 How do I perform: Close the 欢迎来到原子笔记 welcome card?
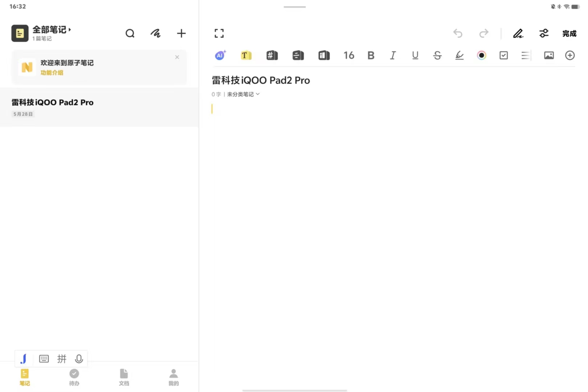point(177,57)
